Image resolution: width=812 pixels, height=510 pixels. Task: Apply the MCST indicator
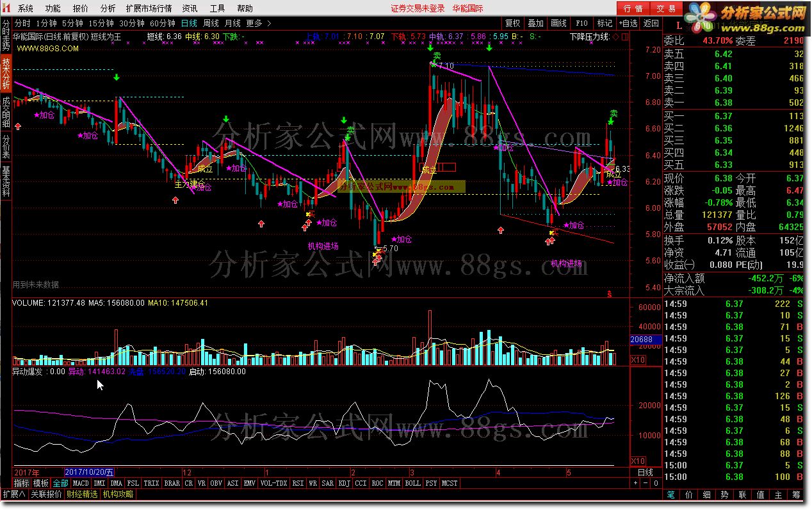(x=450, y=482)
